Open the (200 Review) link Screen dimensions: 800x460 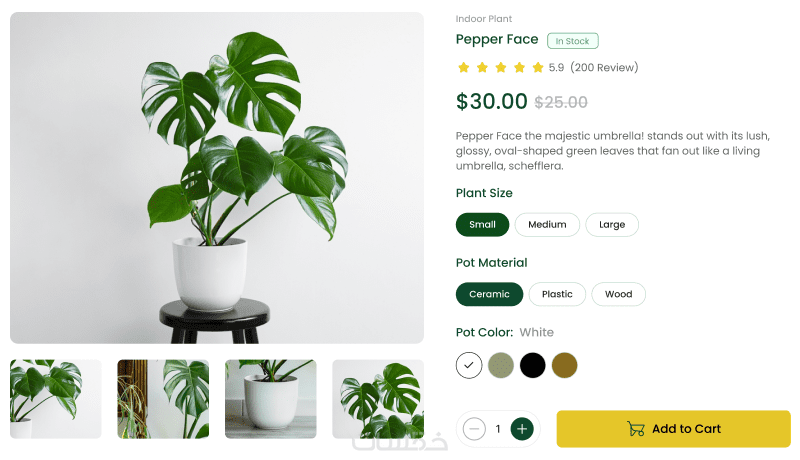point(604,67)
